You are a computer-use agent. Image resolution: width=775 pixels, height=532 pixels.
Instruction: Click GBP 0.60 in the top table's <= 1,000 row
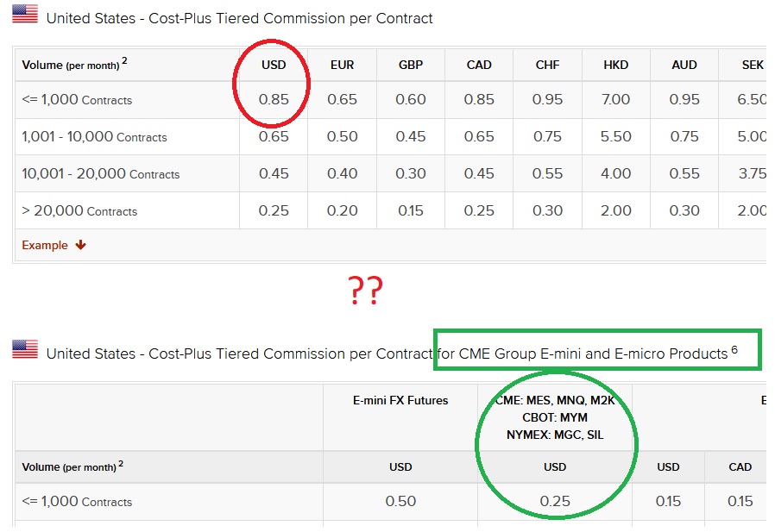(411, 99)
